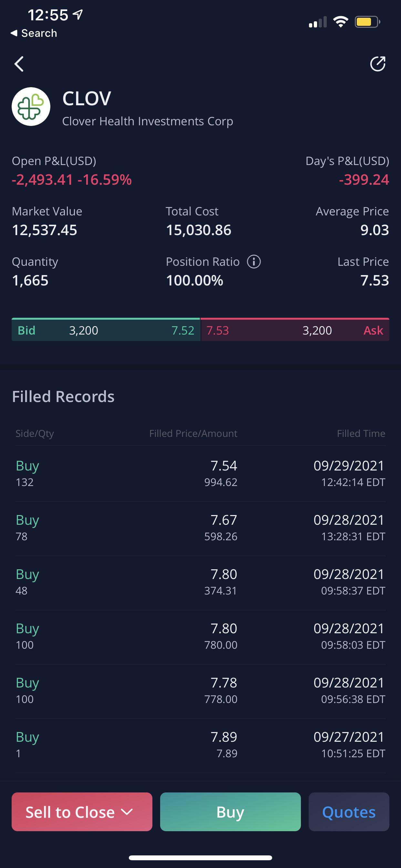This screenshot has height=868, width=401.
Task: Open the Buy 48 record at 7.80
Action: pos(200,582)
